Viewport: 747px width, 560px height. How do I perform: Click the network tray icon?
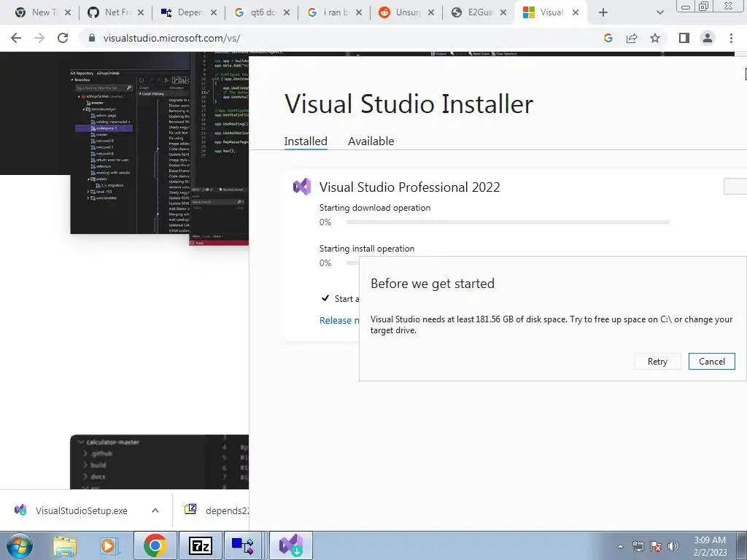638,546
